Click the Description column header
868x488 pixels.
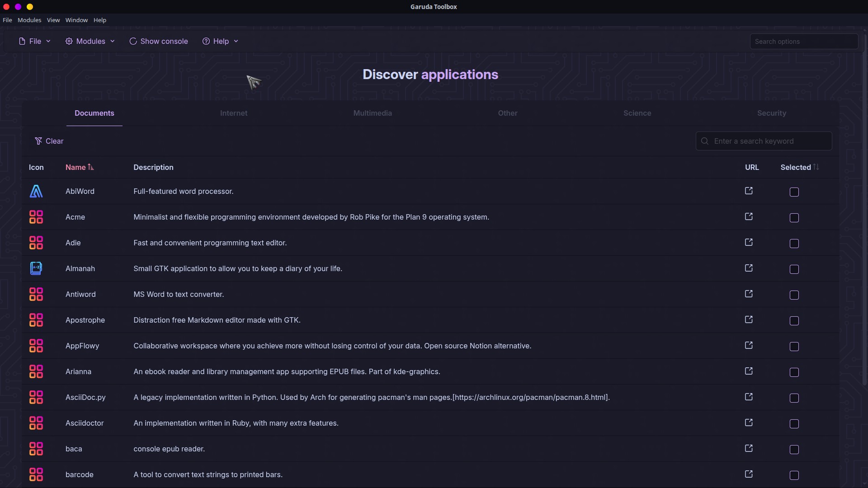pos(153,167)
